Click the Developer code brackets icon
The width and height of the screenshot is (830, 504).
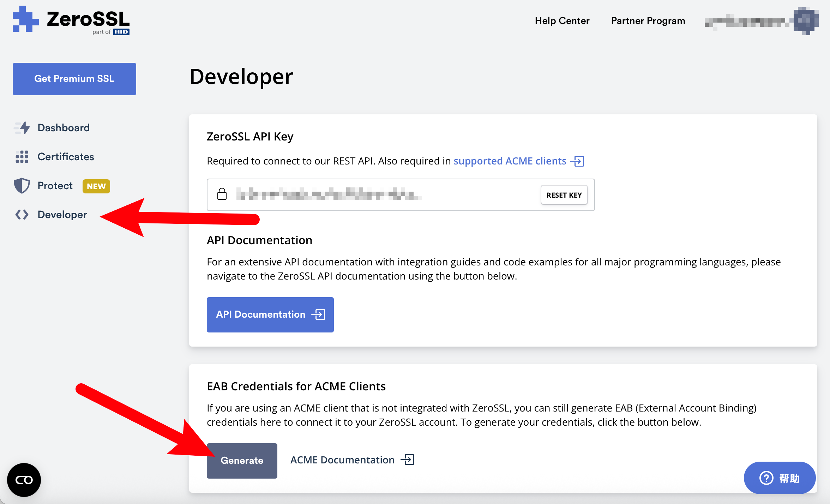pyautogui.click(x=22, y=215)
